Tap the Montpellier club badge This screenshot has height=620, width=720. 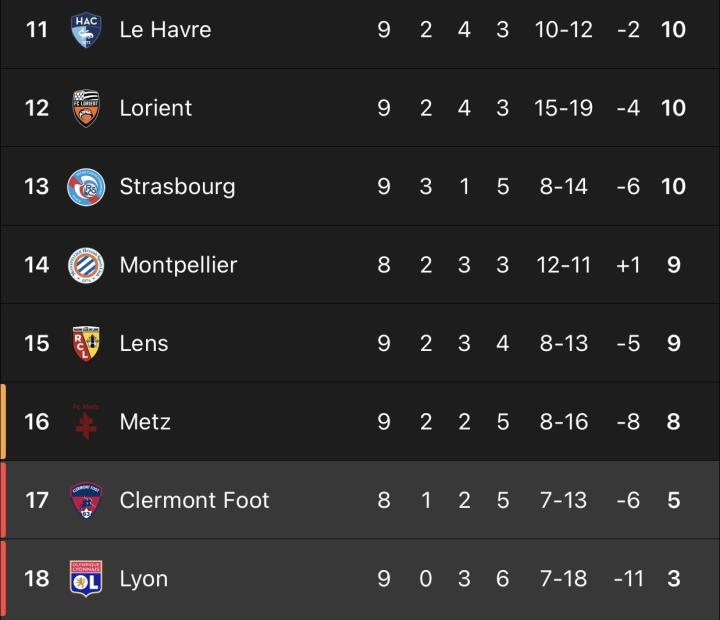pos(86,265)
